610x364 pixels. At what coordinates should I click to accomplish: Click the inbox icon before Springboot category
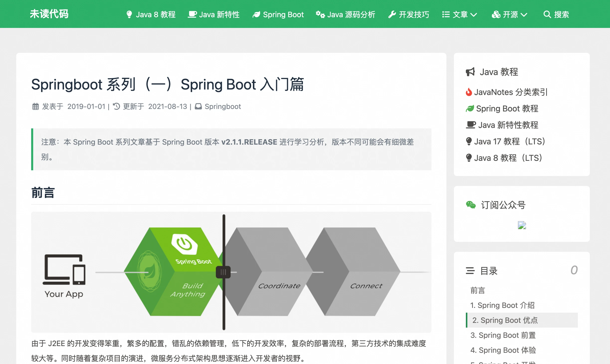[198, 106]
